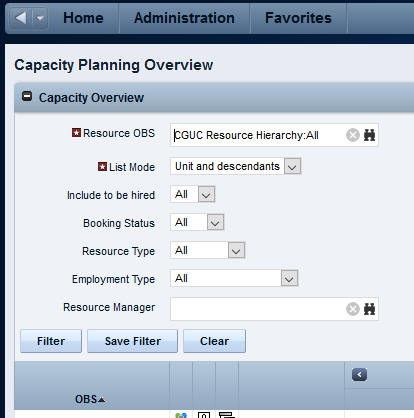
Task: Clear the Resource Manager field
Action: tap(353, 309)
